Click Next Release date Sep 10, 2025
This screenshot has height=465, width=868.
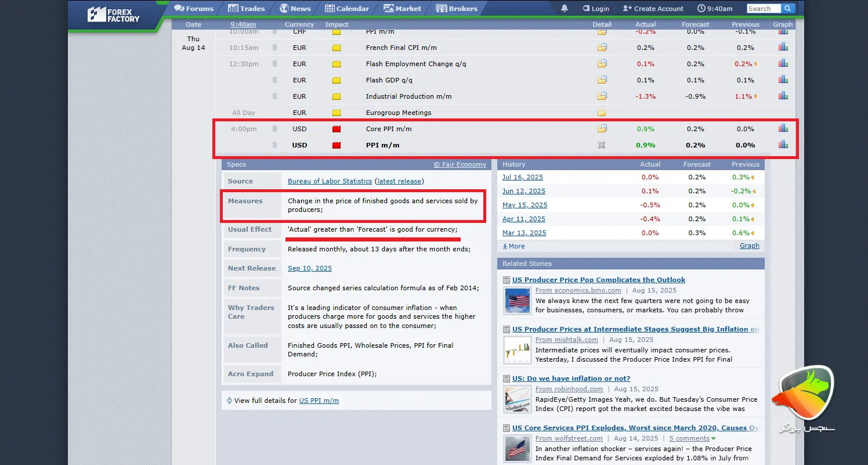[x=310, y=268]
